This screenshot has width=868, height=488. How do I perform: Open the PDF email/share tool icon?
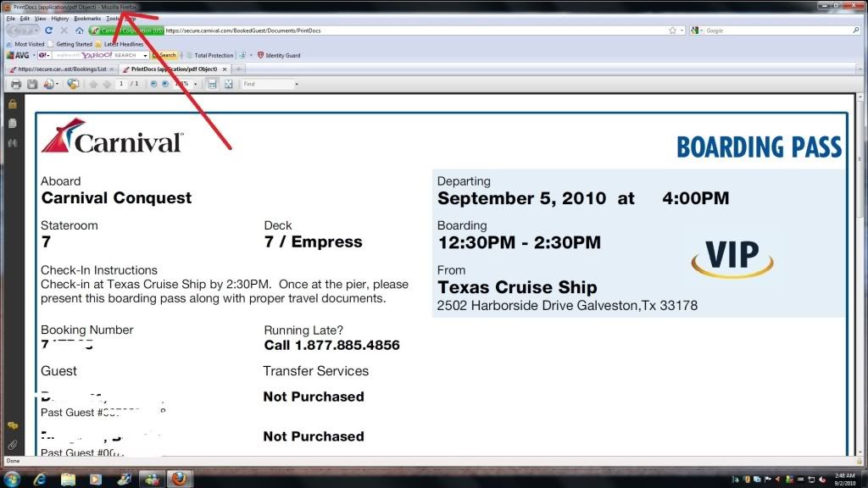48,84
